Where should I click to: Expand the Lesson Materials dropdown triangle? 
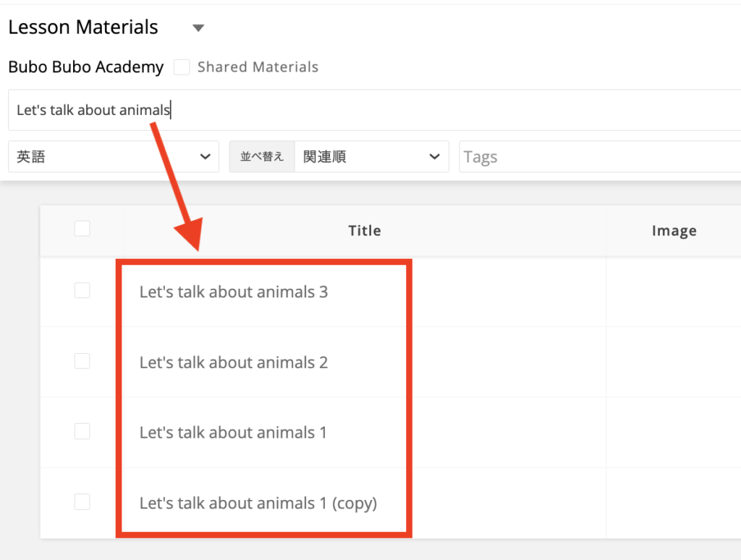pos(198,28)
